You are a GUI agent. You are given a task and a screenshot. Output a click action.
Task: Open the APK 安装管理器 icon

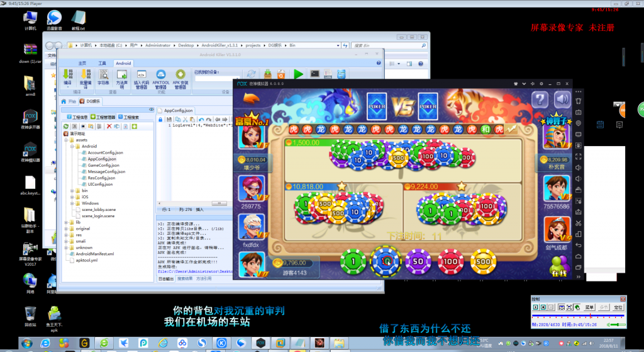click(x=180, y=78)
